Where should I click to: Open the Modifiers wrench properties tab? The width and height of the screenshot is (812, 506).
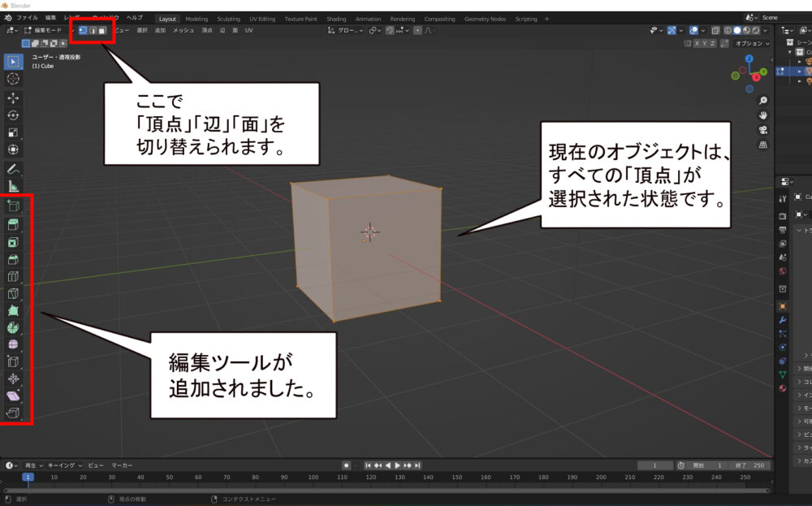click(x=783, y=320)
